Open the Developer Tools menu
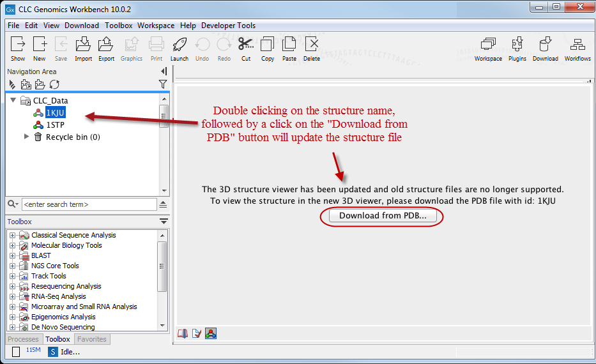This screenshot has height=364, width=596. [x=229, y=26]
